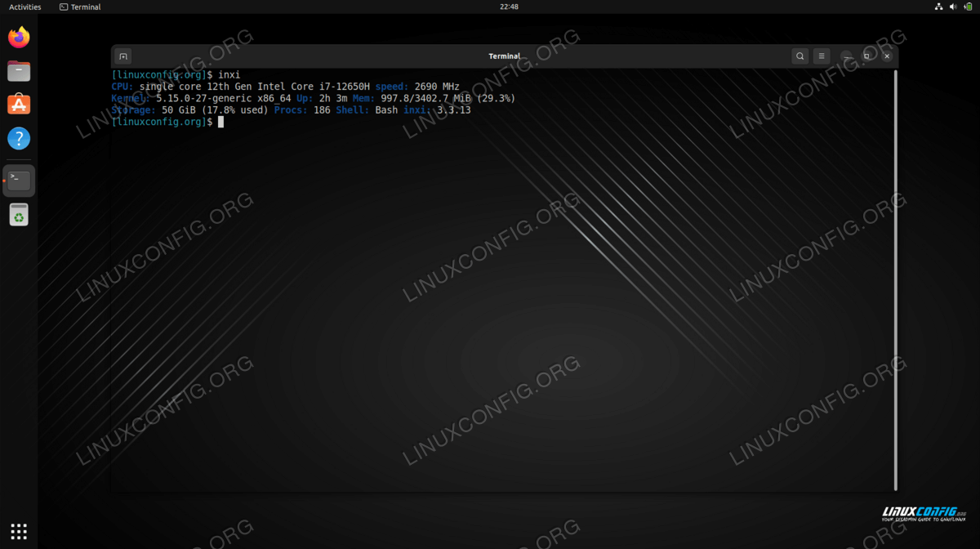
Task: Click the Terminal vertical scrollbar
Action: pyautogui.click(x=895, y=279)
